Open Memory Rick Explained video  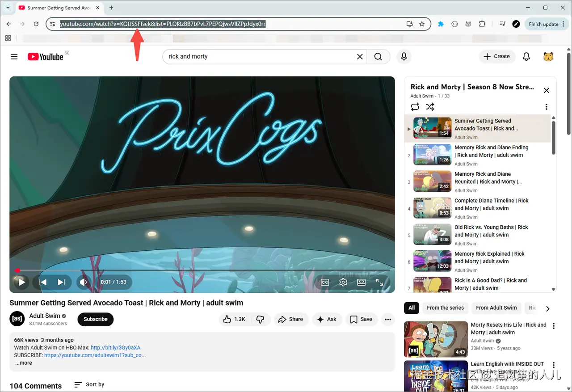(x=478, y=262)
